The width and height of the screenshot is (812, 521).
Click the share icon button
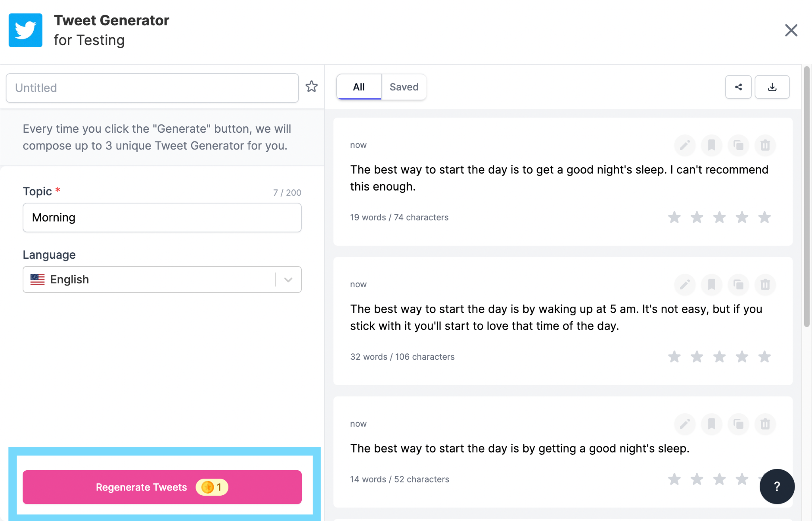pos(738,87)
